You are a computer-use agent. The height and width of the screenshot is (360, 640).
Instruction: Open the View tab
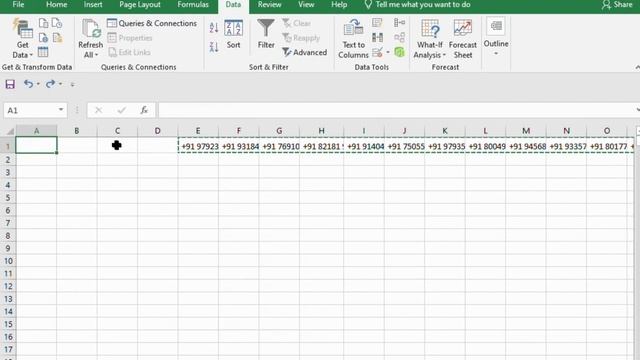click(306, 4)
